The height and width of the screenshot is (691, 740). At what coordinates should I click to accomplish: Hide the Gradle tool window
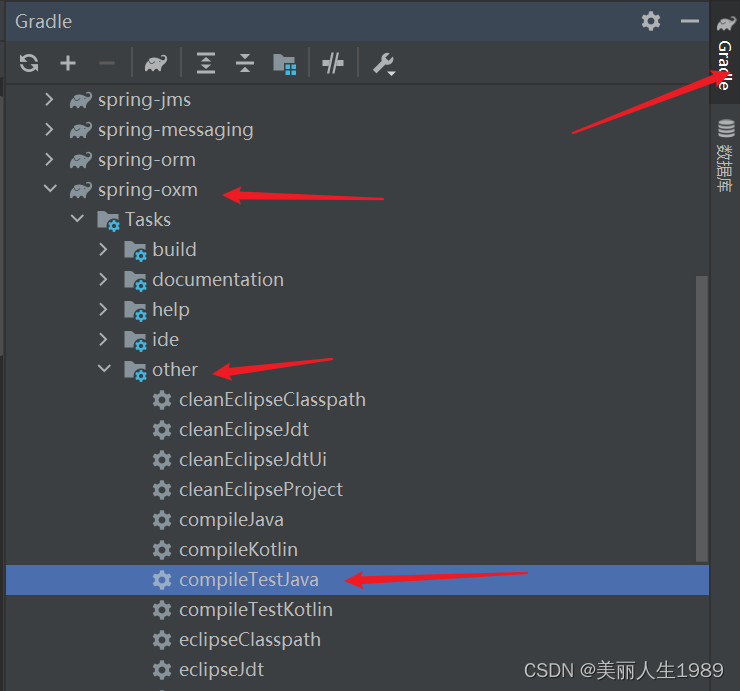pyautogui.click(x=690, y=21)
